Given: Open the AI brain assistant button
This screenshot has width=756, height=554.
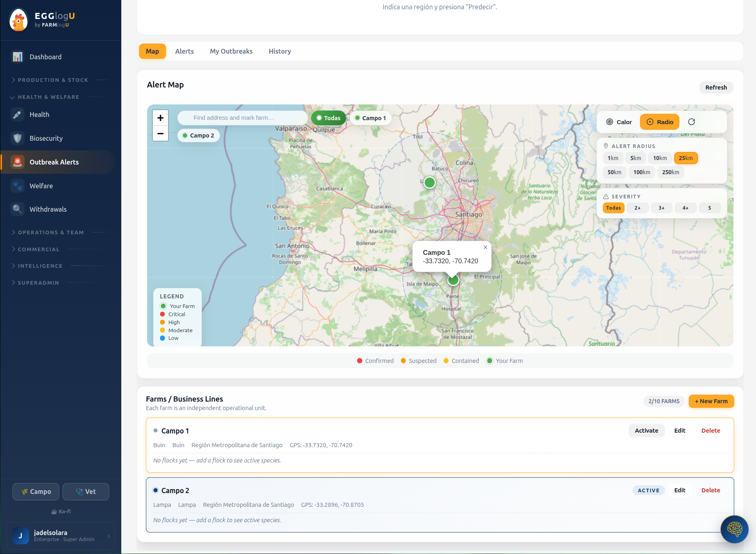Looking at the screenshot, I should tap(734, 529).
